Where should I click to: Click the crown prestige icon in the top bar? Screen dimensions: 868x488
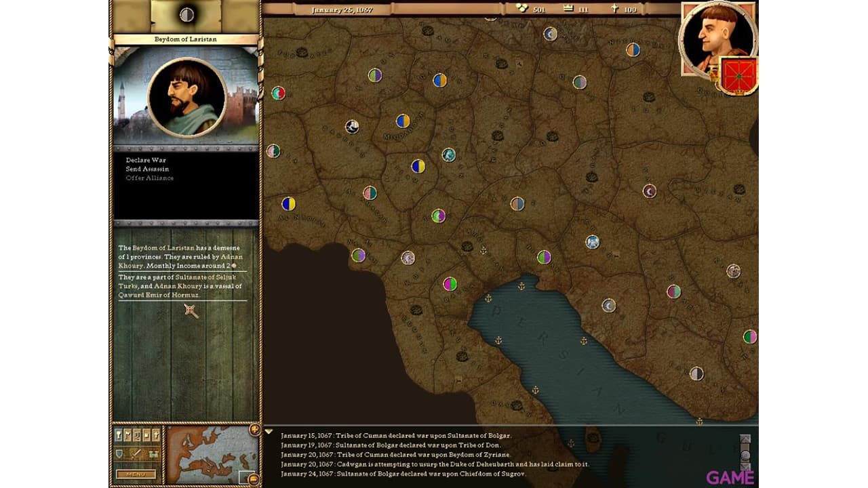pos(567,9)
